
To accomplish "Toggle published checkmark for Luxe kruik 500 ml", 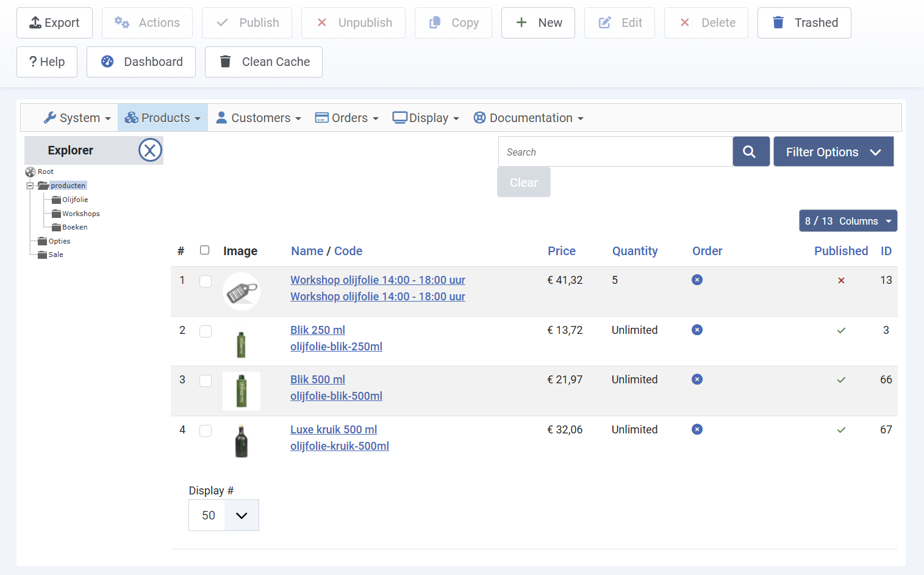I will [x=841, y=430].
